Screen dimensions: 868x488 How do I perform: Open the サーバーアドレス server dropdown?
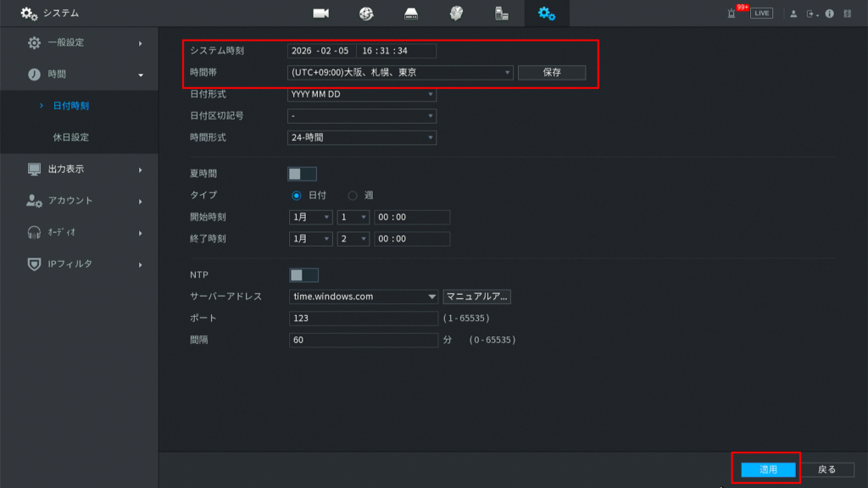(x=362, y=295)
